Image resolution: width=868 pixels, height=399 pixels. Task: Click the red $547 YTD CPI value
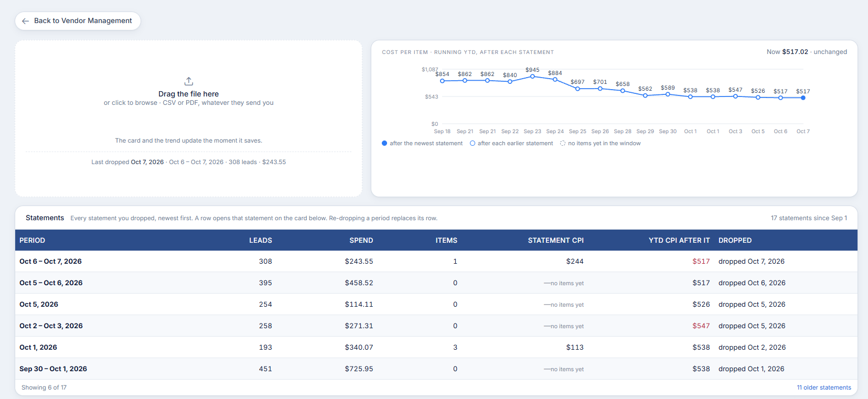point(701,326)
